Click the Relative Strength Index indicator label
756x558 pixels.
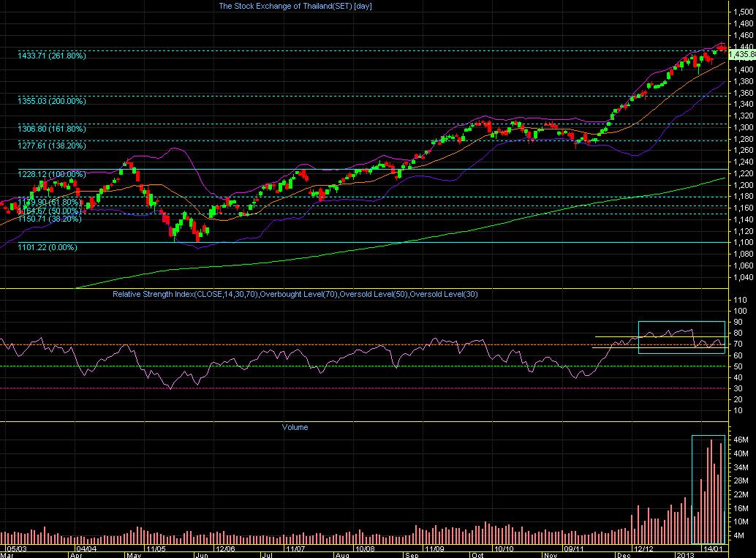coord(295,294)
